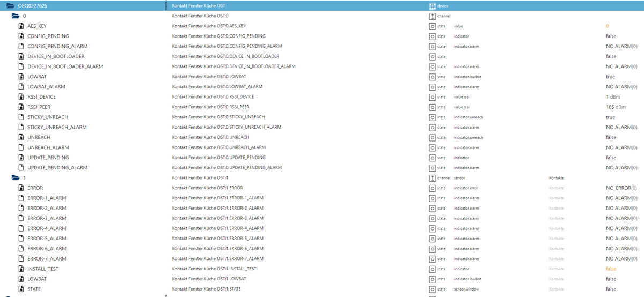Viewport: 644px width, 297px height.
Task: Click the STATE file icon
Action: click(21, 289)
